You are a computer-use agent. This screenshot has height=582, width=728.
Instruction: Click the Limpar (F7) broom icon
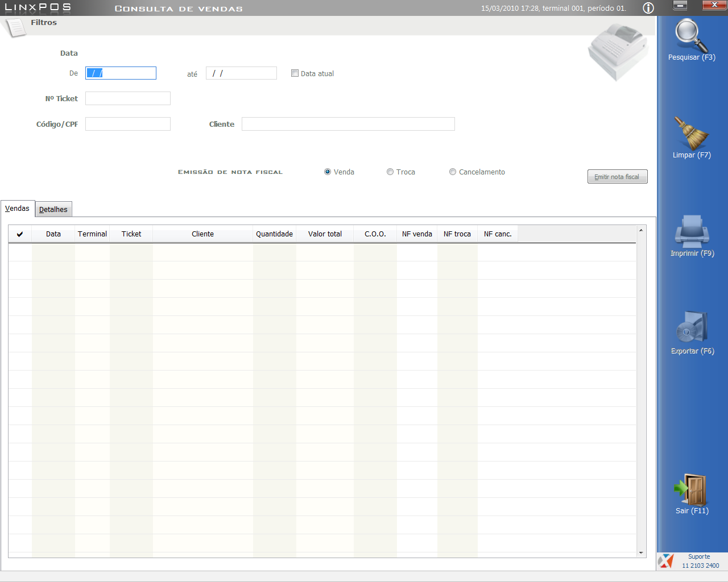(x=692, y=133)
